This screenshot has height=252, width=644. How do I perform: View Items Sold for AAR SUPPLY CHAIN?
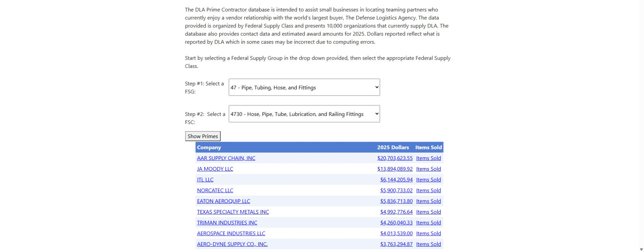coord(428,158)
